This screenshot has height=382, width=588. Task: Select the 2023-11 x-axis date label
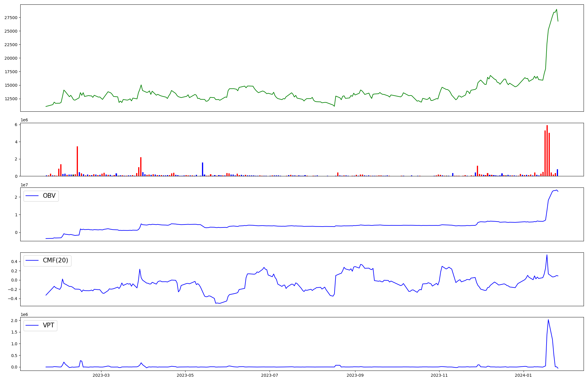point(439,375)
